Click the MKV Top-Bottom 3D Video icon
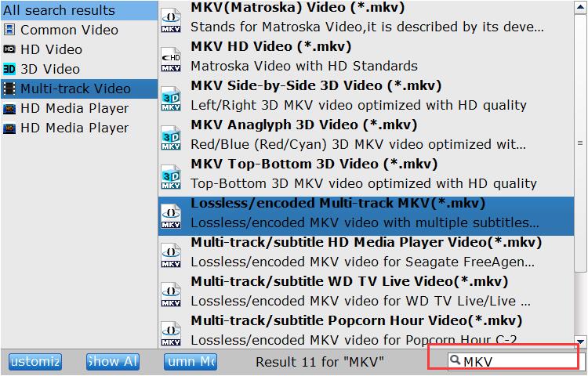This screenshot has width=588, height=376. click(171, 177)
